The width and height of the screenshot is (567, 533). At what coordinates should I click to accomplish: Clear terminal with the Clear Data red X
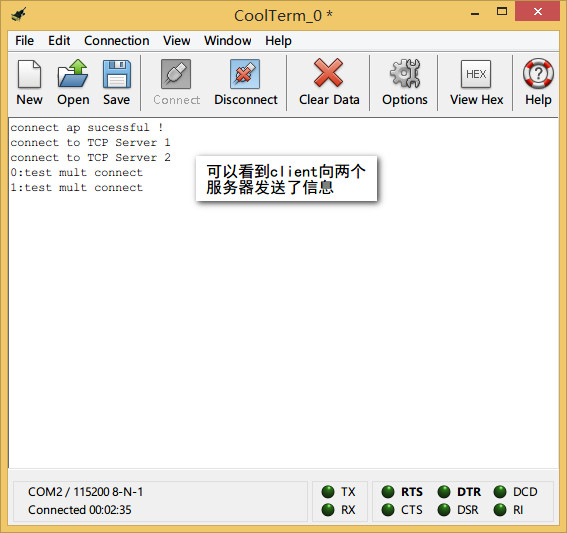(x=328, y=73)
